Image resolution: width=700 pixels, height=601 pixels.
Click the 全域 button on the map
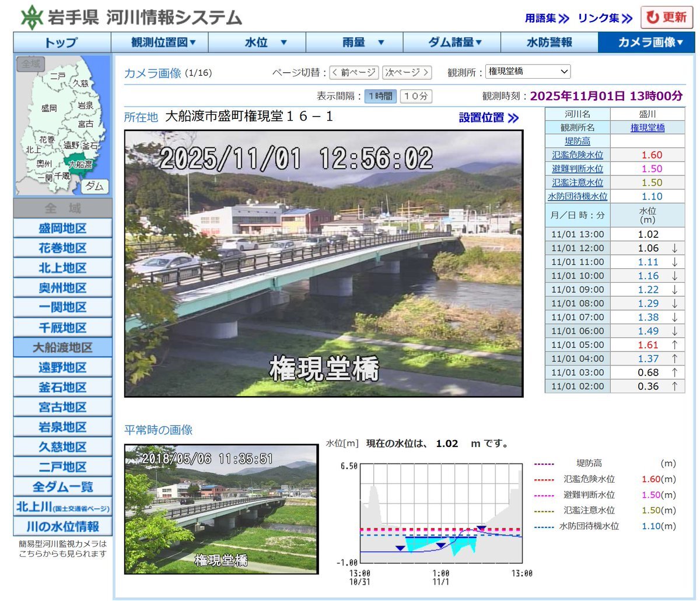coord(30,64)
